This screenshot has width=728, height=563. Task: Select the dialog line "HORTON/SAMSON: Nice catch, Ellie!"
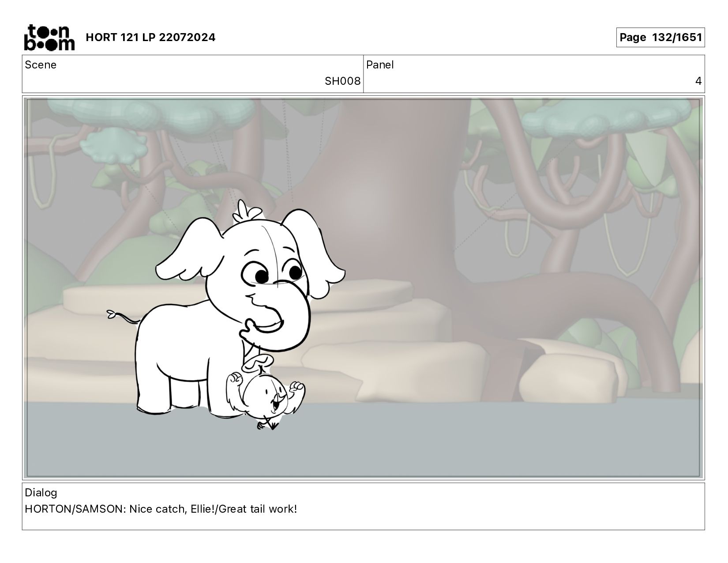coord(120,509)
